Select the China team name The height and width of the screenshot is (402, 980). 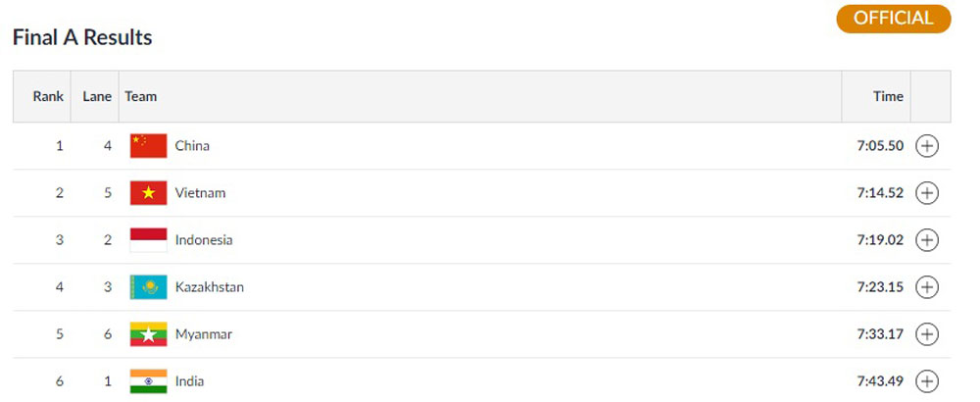pos(192,146)
